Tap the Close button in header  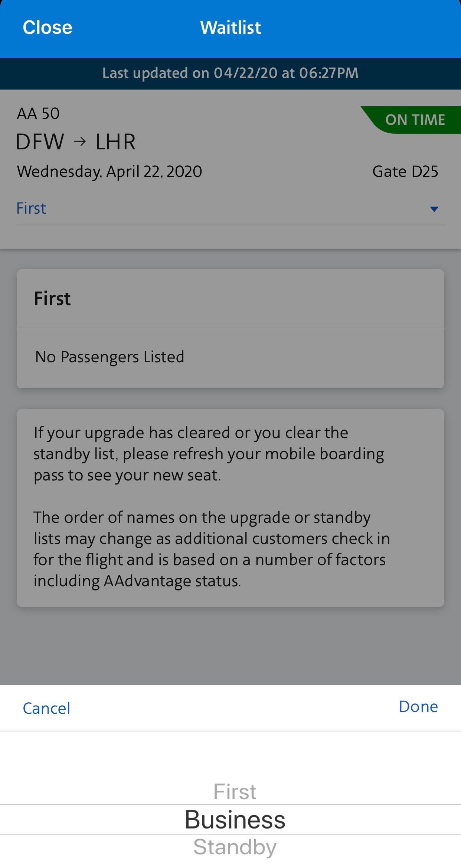[48, 27]
